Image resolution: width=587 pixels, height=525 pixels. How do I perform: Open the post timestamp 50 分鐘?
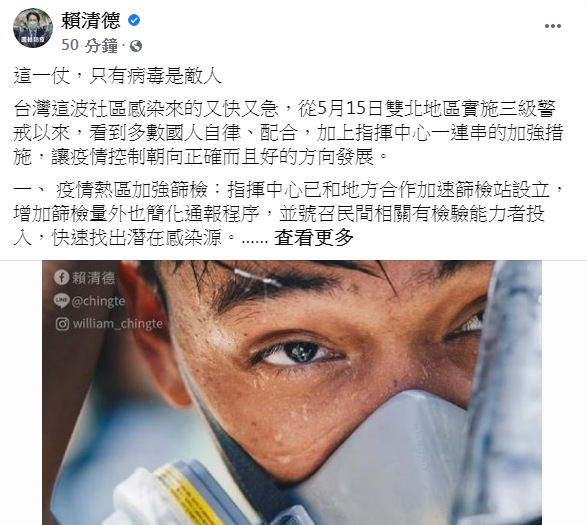click(x=89, y=46)
